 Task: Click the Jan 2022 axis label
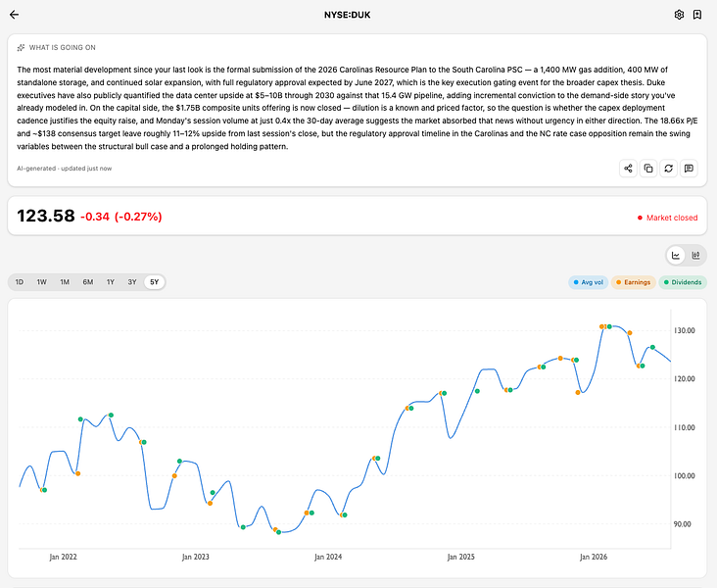click(63, 557)
